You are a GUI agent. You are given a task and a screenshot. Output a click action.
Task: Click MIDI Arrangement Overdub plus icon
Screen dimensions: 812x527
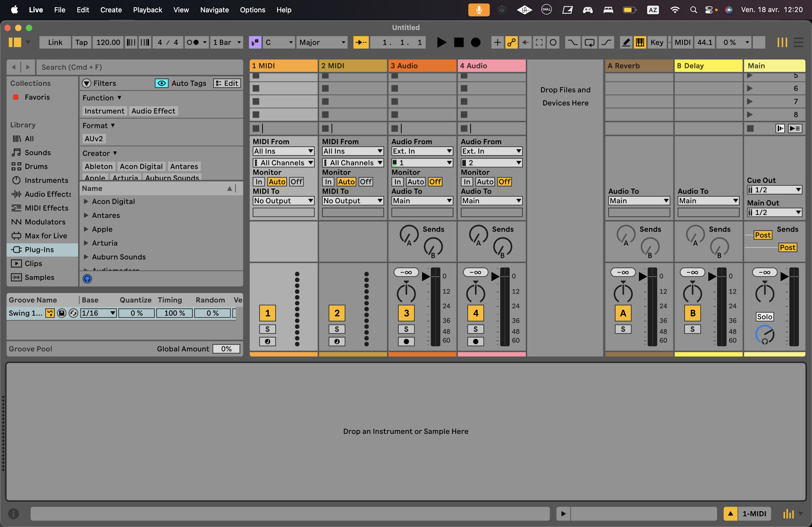pyautogui.click(x=498, y=42)
